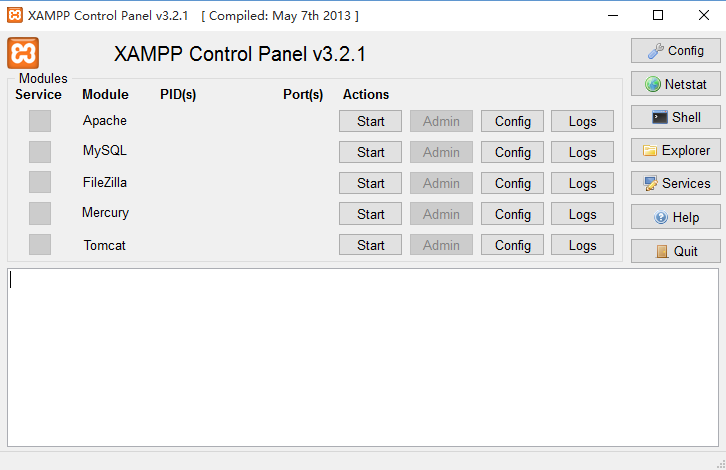Open Help via the question icon
This screenshot has height=470, width=726.
pos(661,218)
